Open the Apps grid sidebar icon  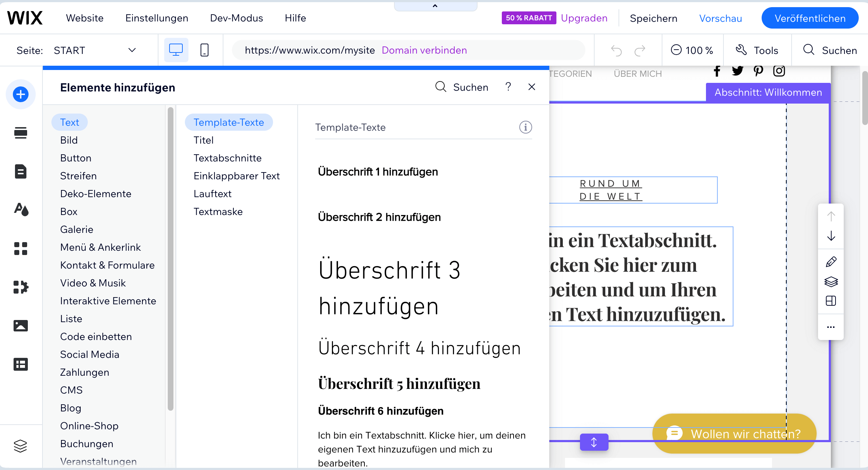21,249
